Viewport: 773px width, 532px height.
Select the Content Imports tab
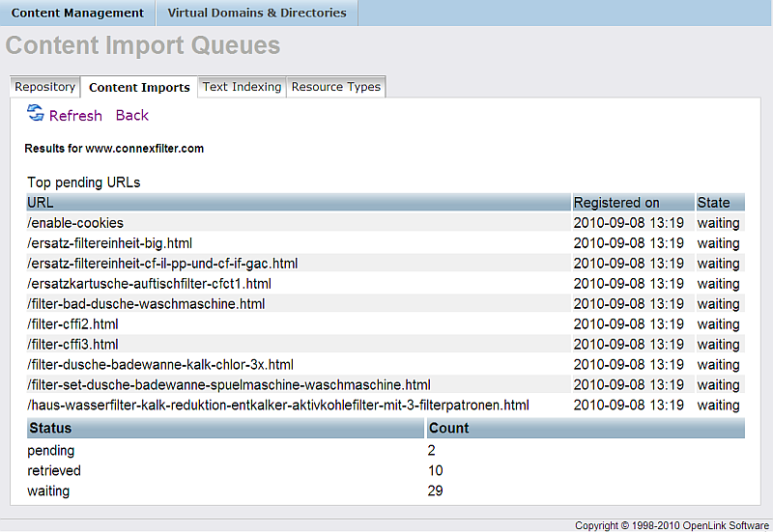tap(139, 88)
